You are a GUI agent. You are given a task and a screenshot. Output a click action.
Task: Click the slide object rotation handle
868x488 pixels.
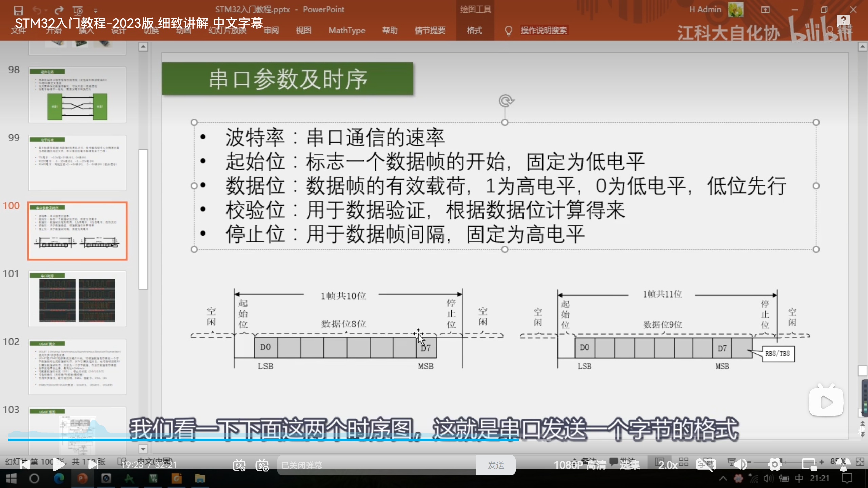pos(506,101)
